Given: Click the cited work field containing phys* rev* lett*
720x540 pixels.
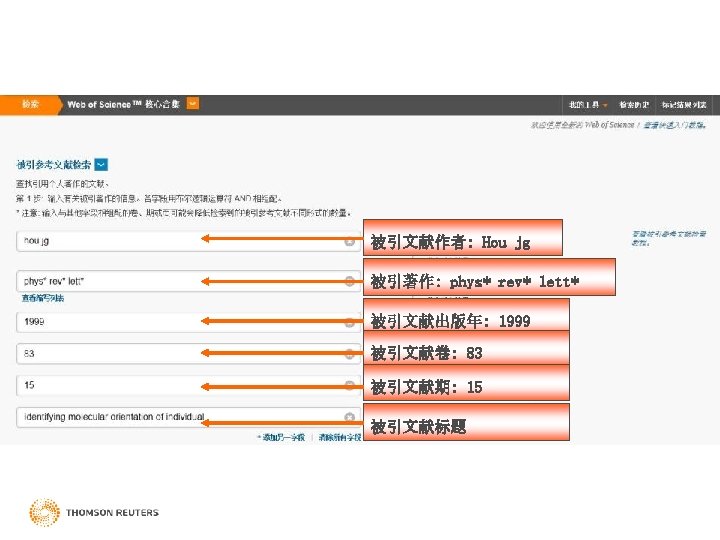Looking at the screenshot, I should [188, 281].
